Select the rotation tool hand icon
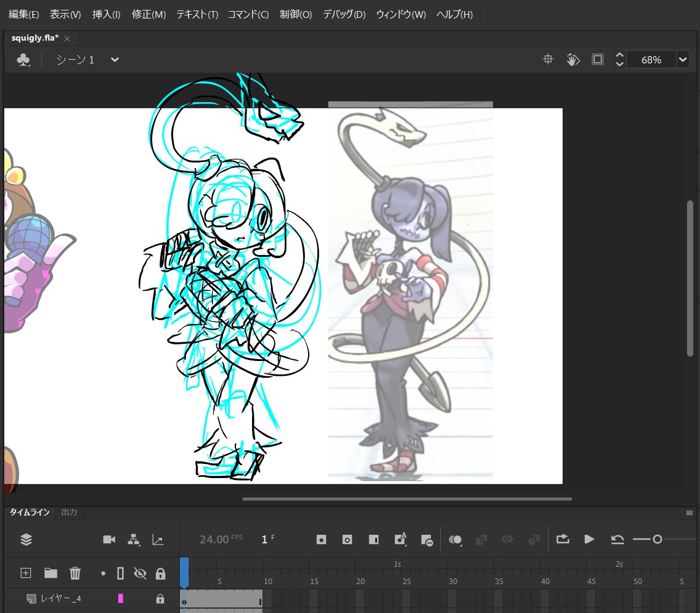 pos(573,59)
